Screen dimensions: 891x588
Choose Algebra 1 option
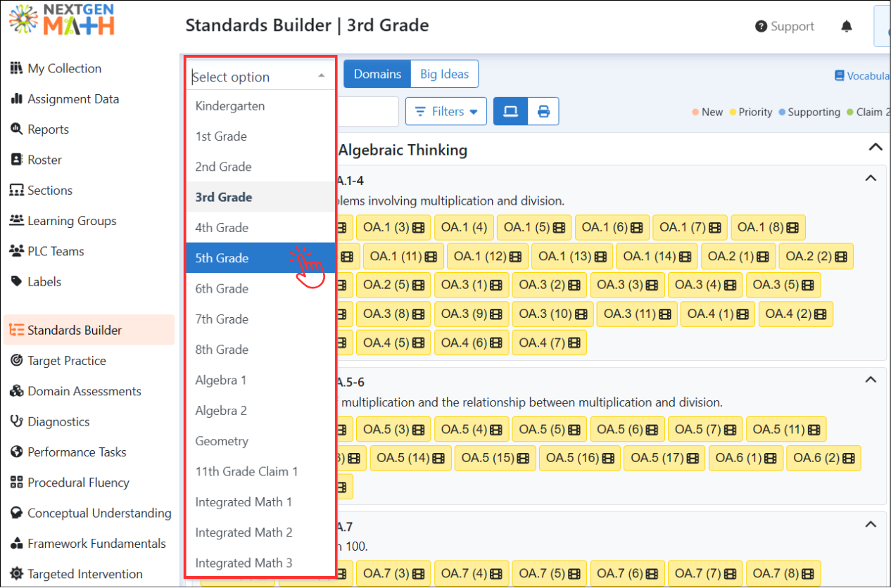coord(260,380)
